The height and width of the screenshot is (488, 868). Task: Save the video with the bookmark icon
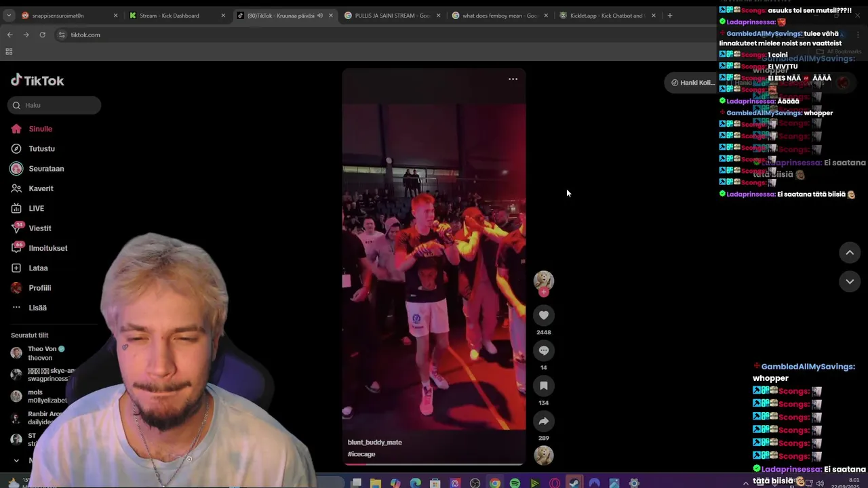pyautogui.click(x=543, y=386)
